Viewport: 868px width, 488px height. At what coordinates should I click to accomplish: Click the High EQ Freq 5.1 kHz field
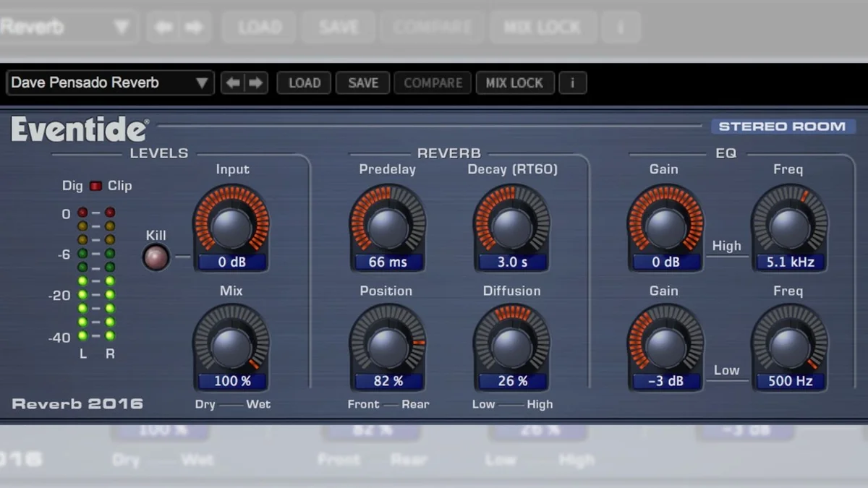point(789,262)
